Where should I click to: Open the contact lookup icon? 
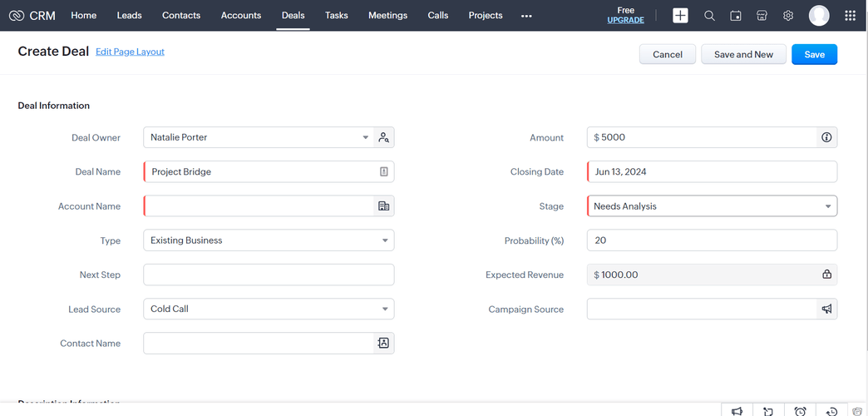(x=383, y=344)
